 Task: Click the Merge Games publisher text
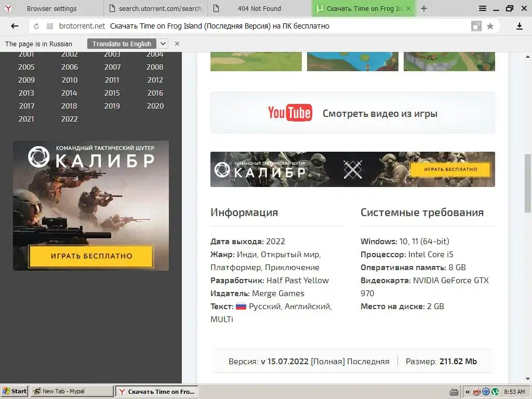coord(278,293)
